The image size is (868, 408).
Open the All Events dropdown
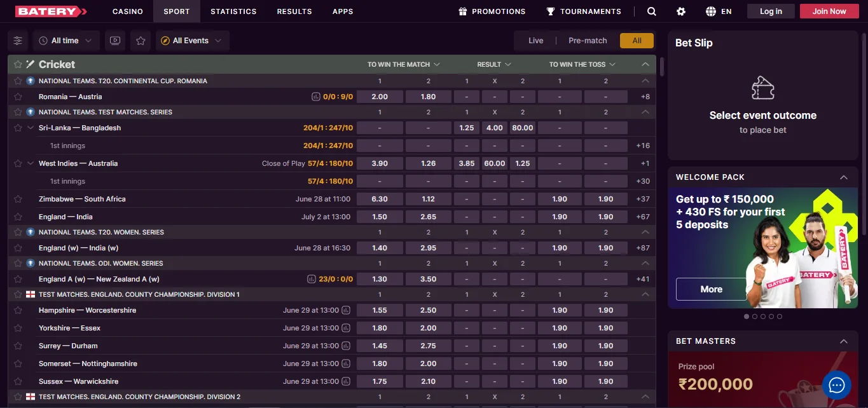(x=191, y=41)
